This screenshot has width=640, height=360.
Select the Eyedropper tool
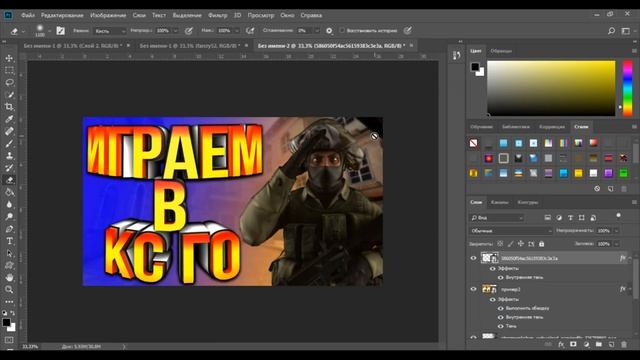click(x=9, y=119)
